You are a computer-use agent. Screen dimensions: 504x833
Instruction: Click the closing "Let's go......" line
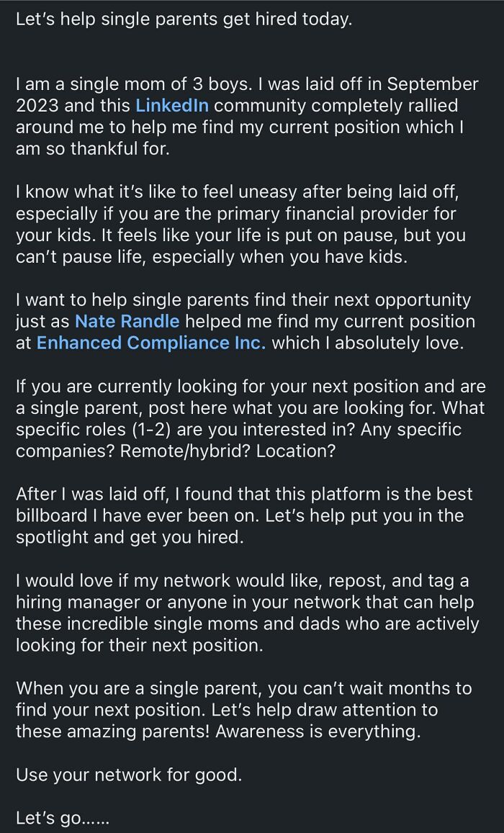point(62,818)
